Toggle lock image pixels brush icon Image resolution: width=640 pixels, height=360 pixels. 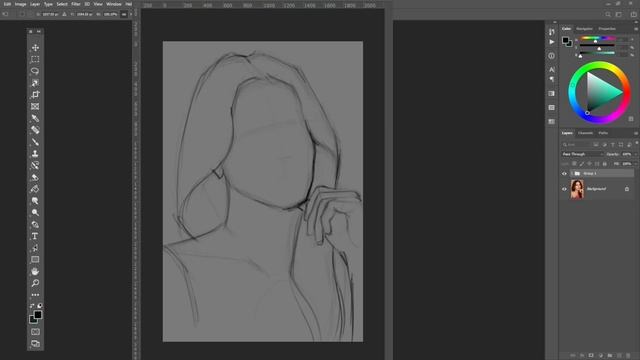coord(582,164)
